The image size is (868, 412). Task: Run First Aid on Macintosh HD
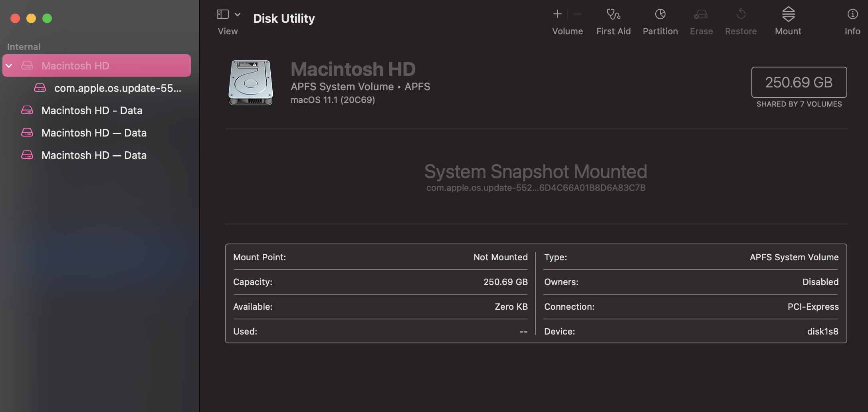[613, 20]
